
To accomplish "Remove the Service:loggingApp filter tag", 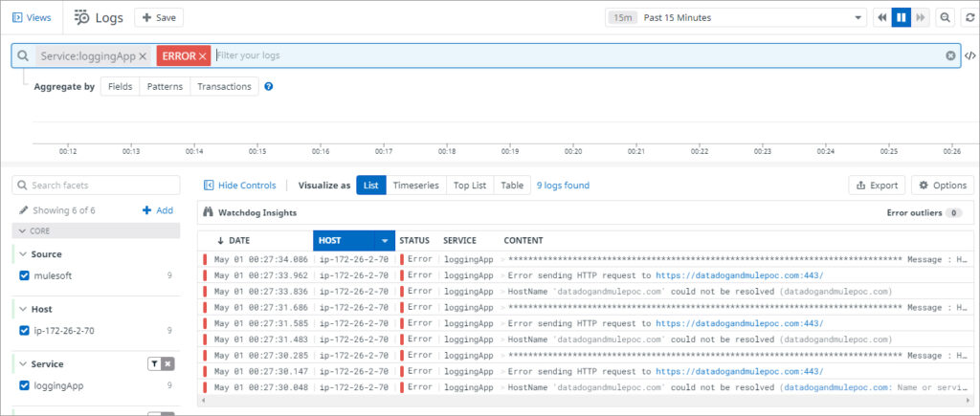I will pyautogui.click(x=143, y=56).
